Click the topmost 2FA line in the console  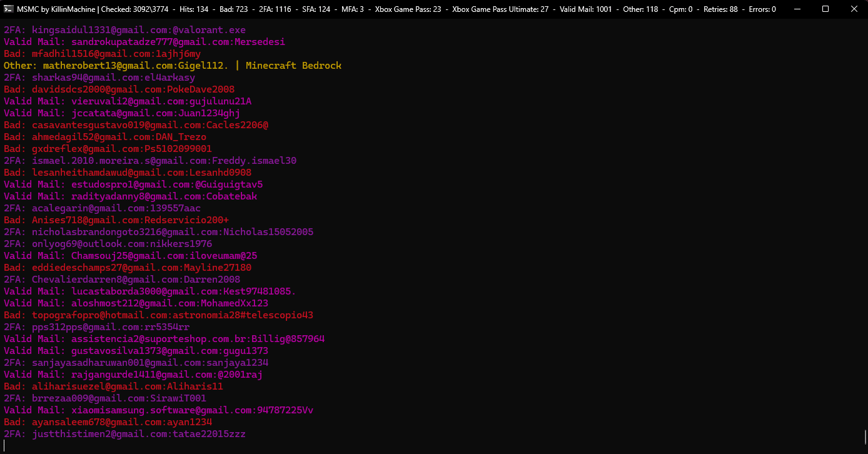(124, 30)
